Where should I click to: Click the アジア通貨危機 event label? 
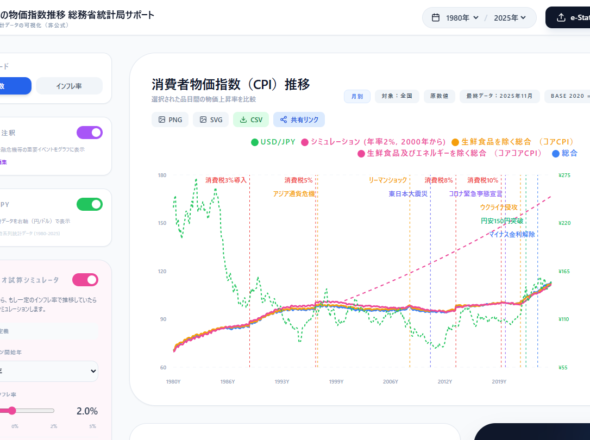tap(294, 194)
